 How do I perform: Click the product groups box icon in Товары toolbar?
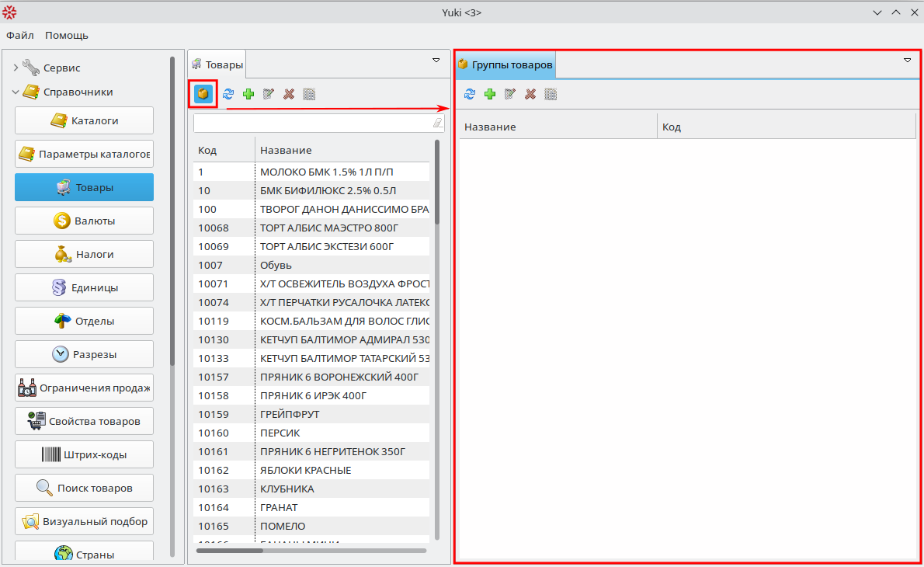click(x=203, y=94)
